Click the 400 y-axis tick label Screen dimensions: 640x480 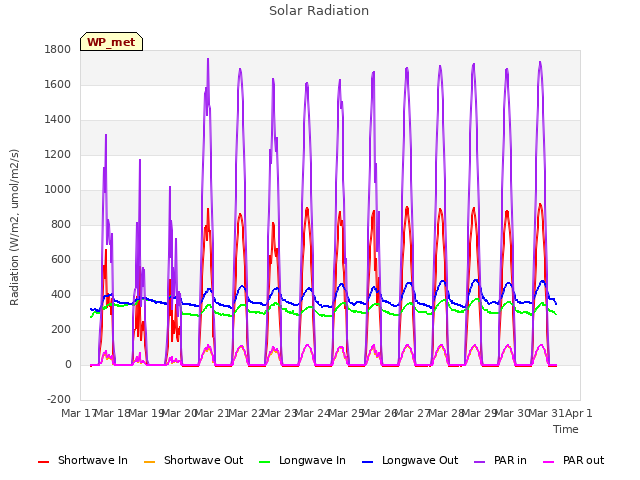61,294
